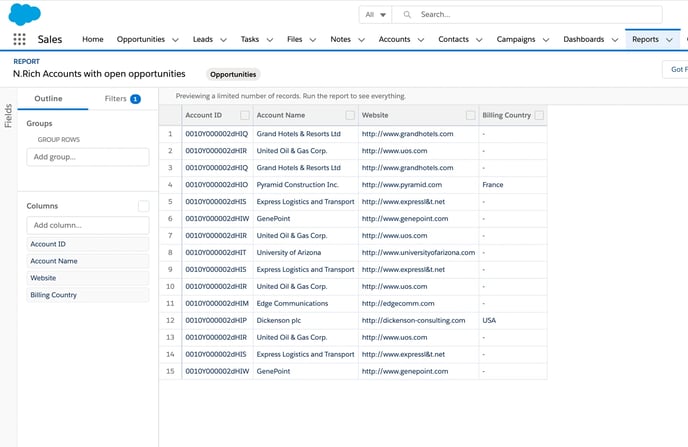Image resolution: width=688 pixels, height=447 pixels.
Task: Expand the Campaigns nav chevron
Action: click(546, 39)
